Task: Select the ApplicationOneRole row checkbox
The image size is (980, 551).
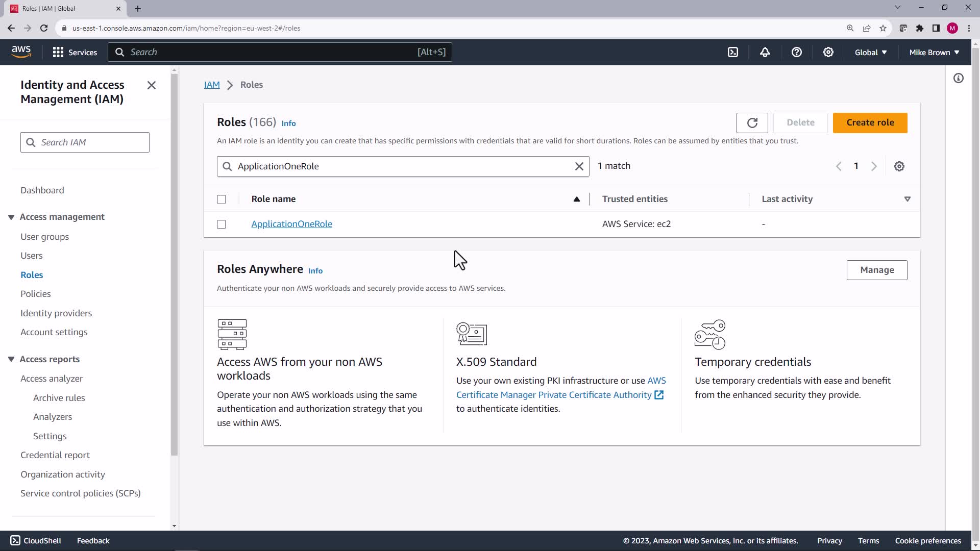Action: [x=222, y=224]
